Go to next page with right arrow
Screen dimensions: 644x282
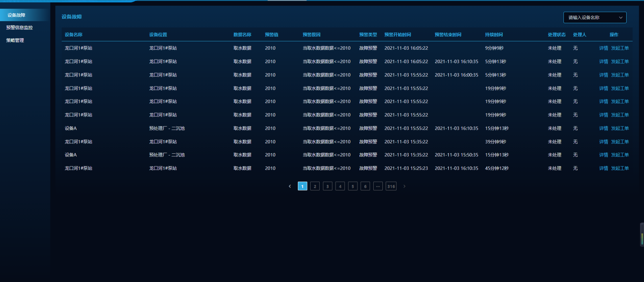[404, 186]
